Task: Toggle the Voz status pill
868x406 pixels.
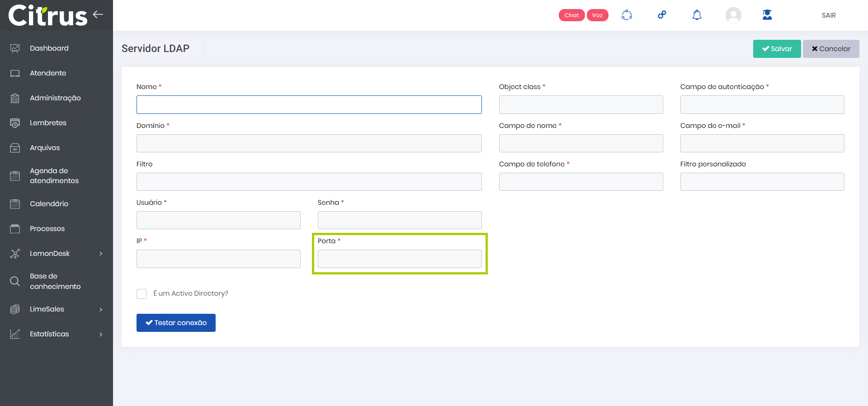Action: pos(597,15)
